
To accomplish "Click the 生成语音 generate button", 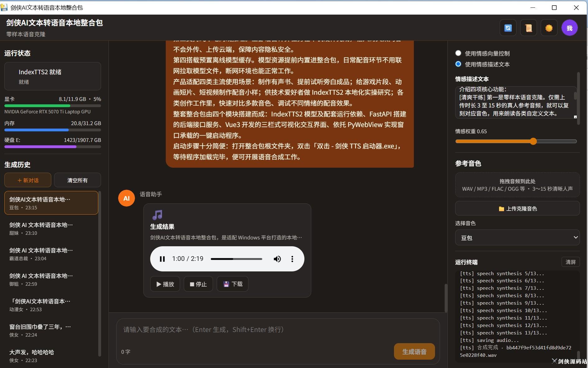I will (414, 352).
